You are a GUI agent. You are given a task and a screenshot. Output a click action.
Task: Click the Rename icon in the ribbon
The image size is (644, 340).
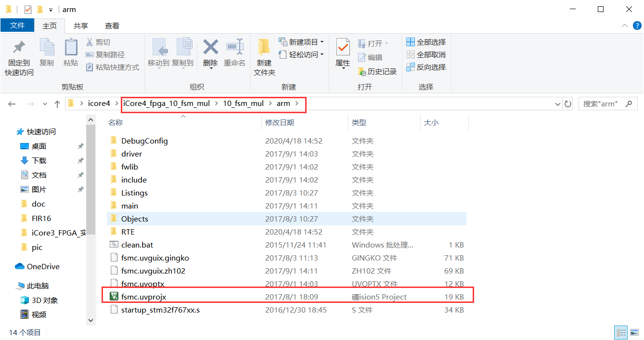234,48
